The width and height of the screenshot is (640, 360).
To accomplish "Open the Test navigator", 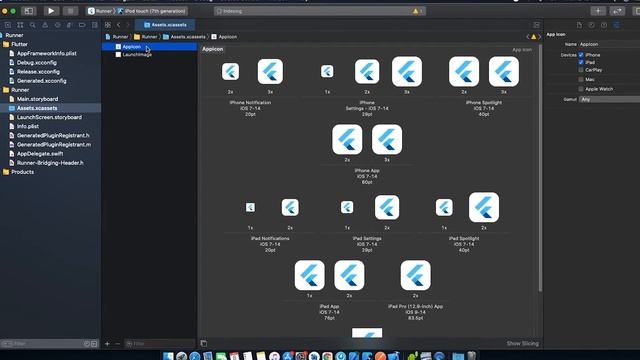I will click(57, 25).
